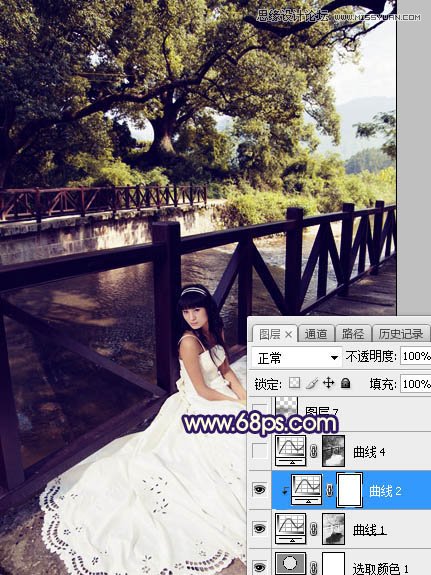Click 曲线 2 curves adjustment icon
This screenshot has width=431, height=575.
(x=307, y=489)
